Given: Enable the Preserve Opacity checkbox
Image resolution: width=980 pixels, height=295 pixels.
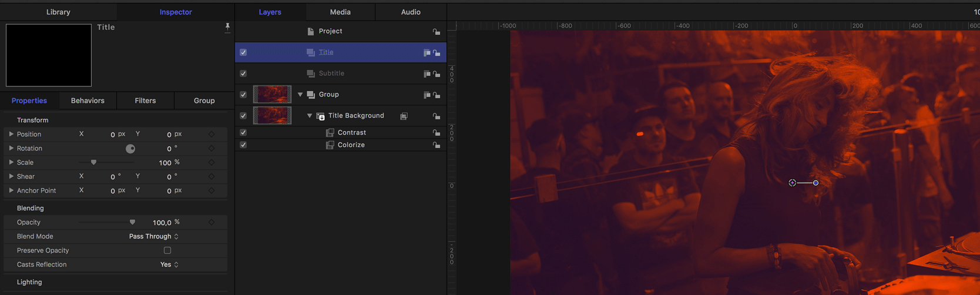Looking at the screenshot, I should tap(167, 250).
